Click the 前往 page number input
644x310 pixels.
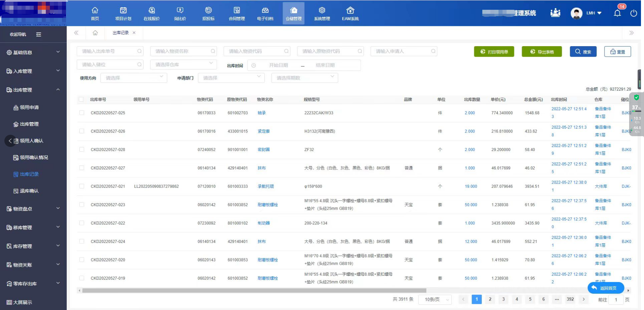(x=616, y=300)
